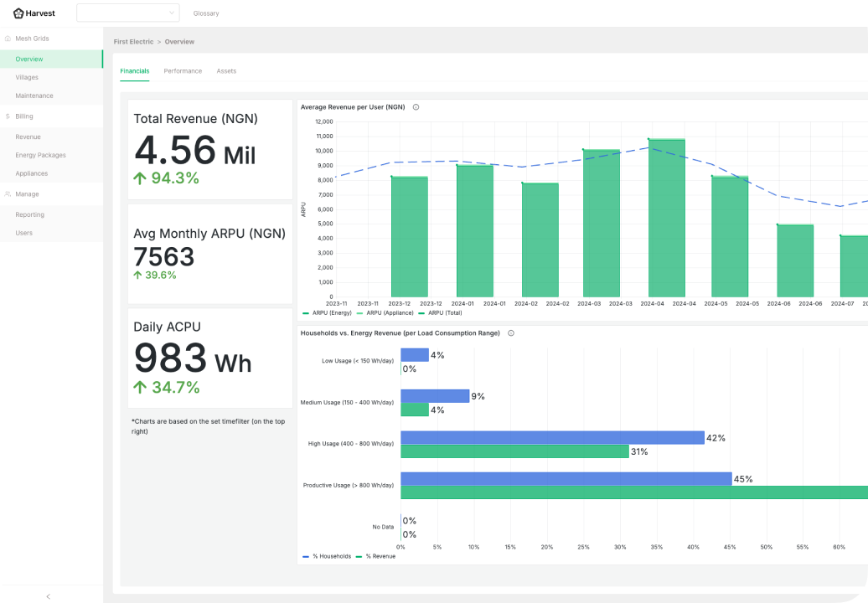Open the Glossary link
The height and width of the screenshot is (603, 868).
(x=206, y=13)
